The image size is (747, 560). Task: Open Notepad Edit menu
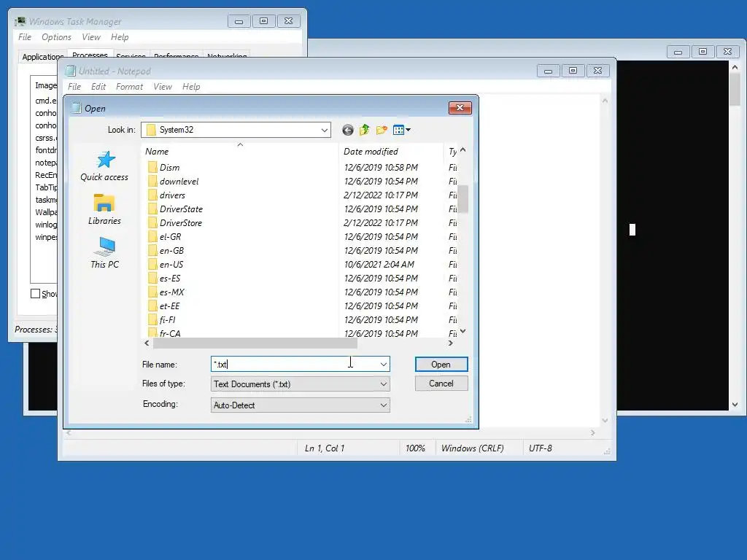pos(98,87)
